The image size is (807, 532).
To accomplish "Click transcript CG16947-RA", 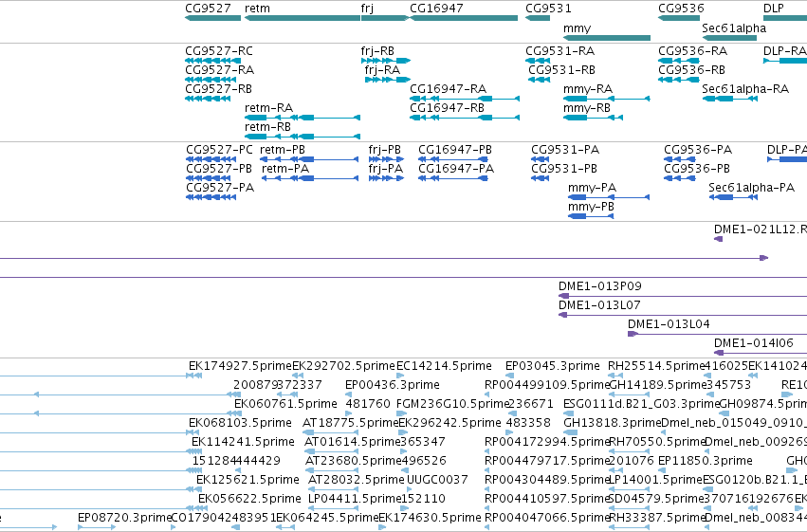I will pos(465,99).
